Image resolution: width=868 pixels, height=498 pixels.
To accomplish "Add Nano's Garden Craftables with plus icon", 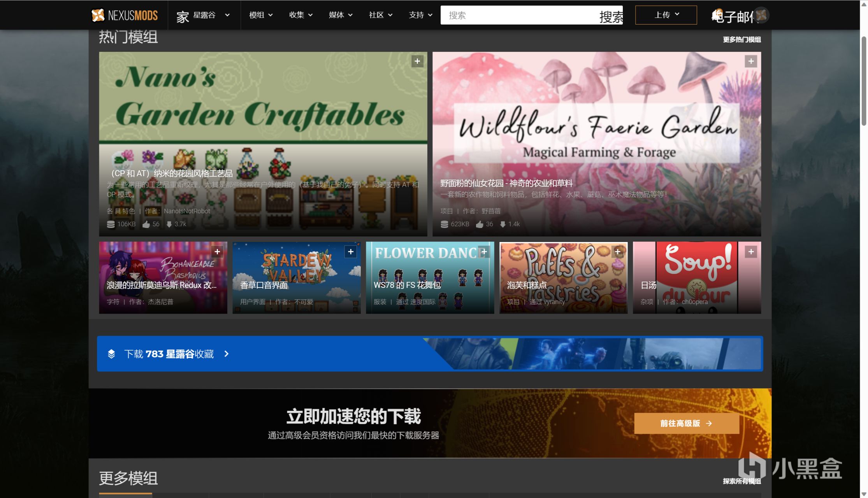I will 417,61.
